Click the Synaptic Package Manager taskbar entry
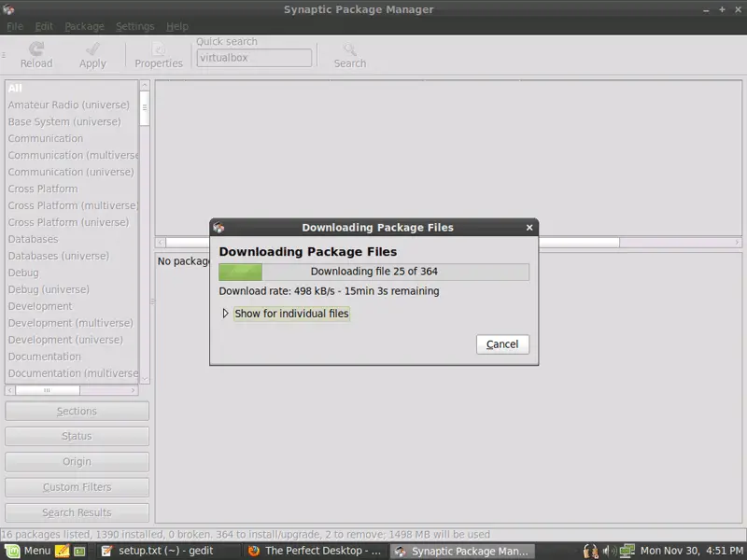 462,551
